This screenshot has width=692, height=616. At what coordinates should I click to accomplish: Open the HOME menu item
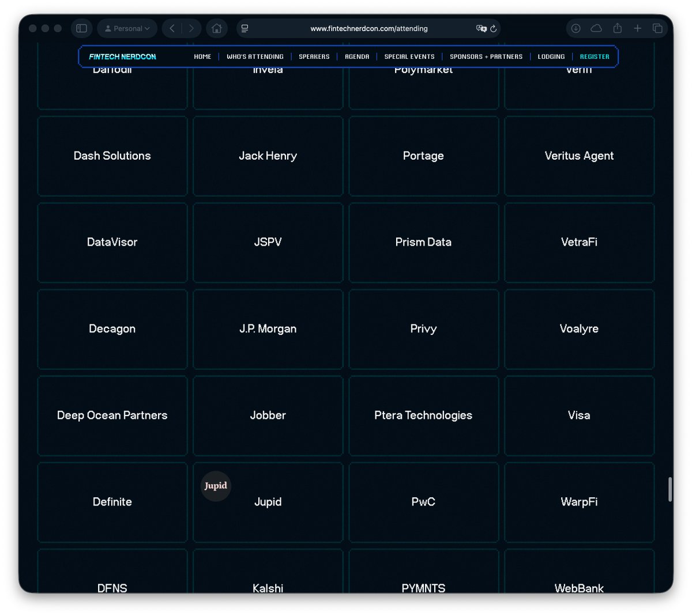(202, 56)
